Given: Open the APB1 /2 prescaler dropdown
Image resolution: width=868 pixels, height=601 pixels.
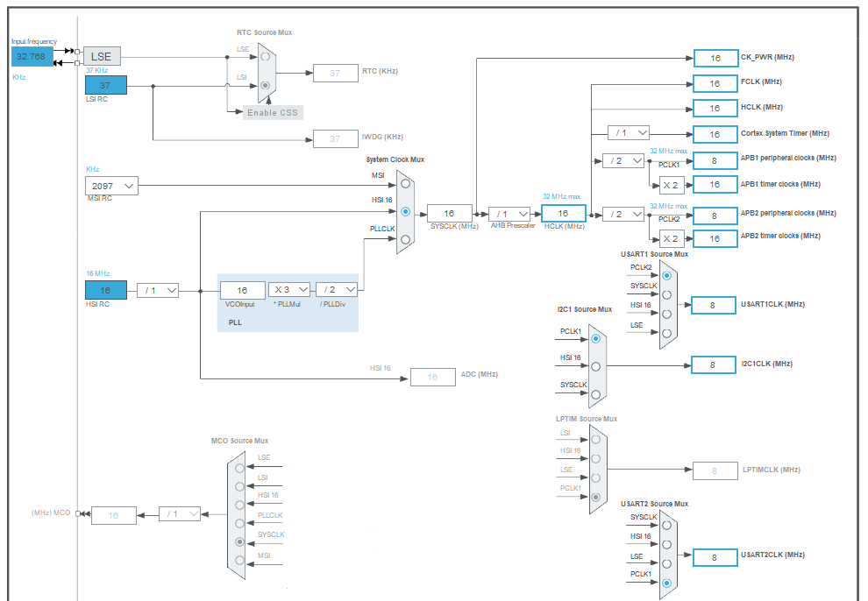Looking at the screenshot, I should pyautogui.click(x=623, y=161).
